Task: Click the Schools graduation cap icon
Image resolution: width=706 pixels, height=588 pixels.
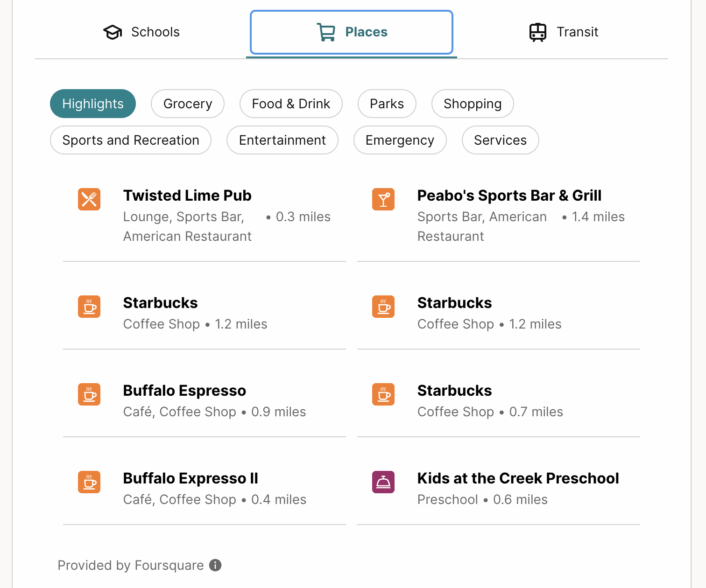Action: pyautogui.click(x=113, y=32)
